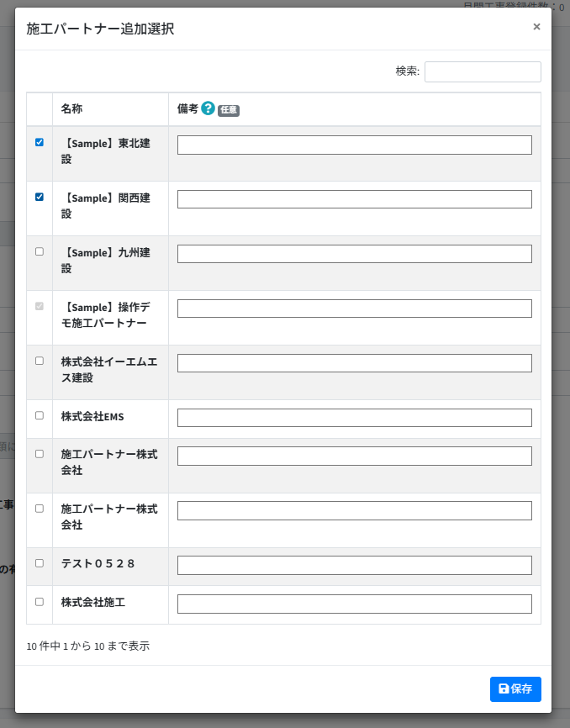Click the 備考 field for 操作デモ施工パートナー
The image size is (570, 728).
tap(354, 309)
